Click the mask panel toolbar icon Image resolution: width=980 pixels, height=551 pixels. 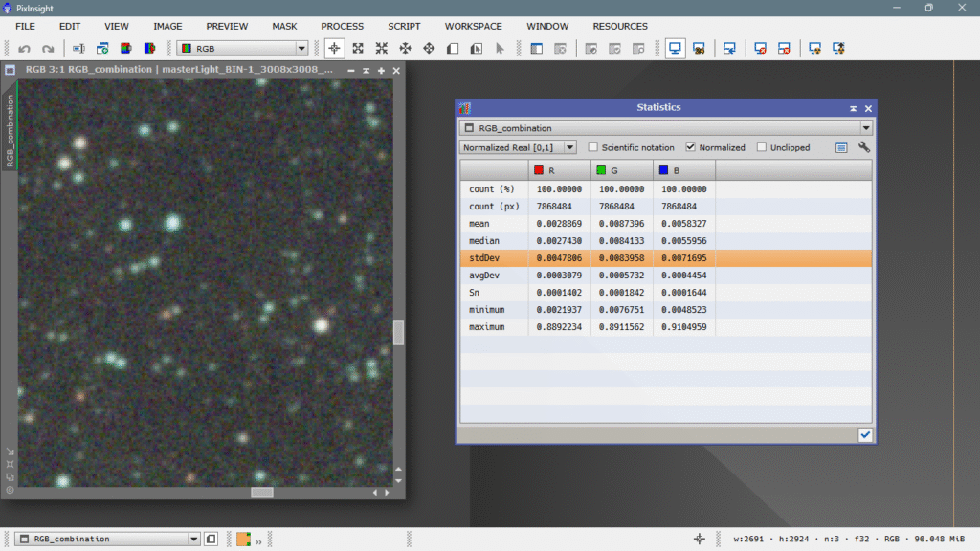tap(537, 49)
